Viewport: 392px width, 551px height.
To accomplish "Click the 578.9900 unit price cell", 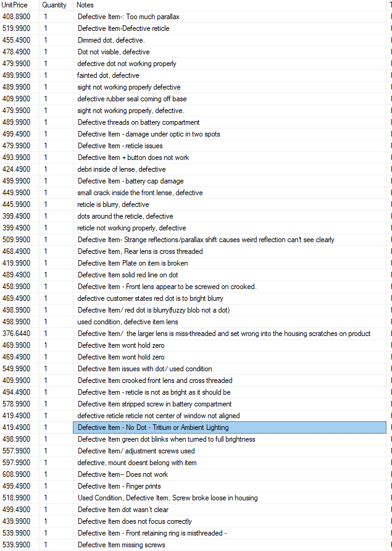I will coord(19,404).
